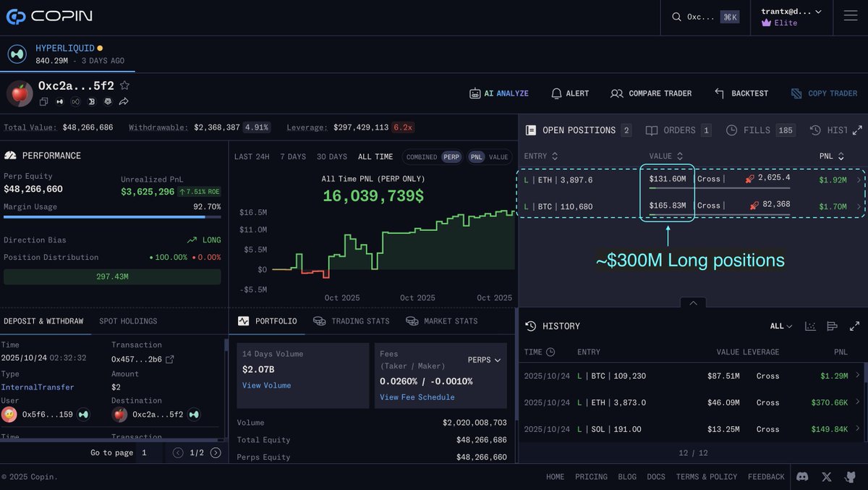Open the SPOT HOLDINGS tab
868x490 pixels.
click(x=128, y=321)
